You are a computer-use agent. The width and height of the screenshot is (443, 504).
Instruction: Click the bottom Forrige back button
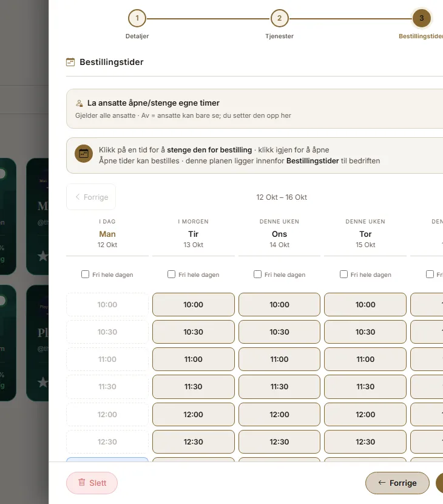pyautogui.click(x=397, y=483)
